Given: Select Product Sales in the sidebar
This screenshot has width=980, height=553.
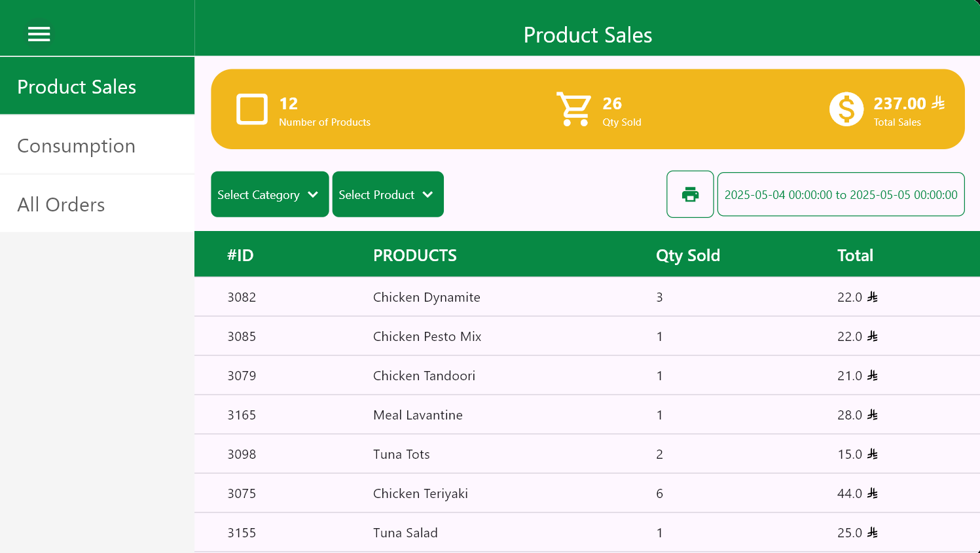Looking at the screenshot, I should (97, 86).
